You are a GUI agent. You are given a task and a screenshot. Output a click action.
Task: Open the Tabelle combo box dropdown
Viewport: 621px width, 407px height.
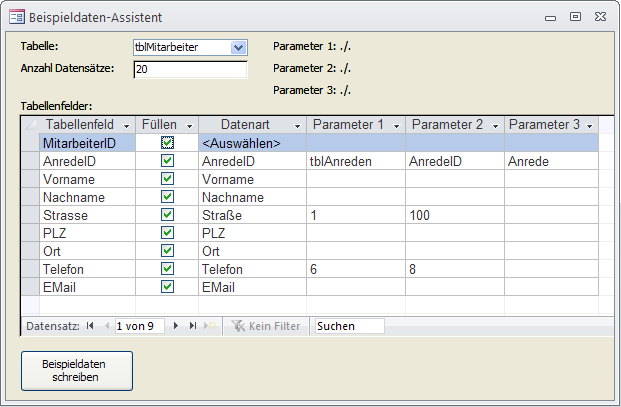(x=238, y=48)
